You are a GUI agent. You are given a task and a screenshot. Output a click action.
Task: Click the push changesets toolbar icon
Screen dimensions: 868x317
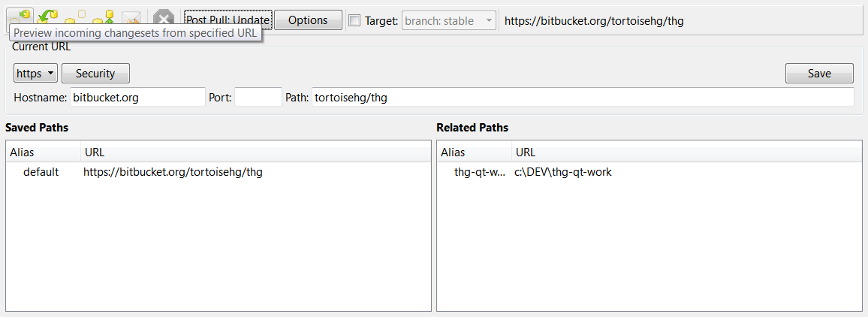click(104, 15)
